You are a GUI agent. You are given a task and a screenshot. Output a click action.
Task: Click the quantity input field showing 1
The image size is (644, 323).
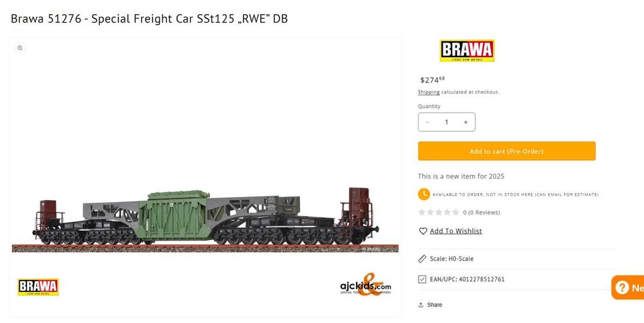point(446,122)
